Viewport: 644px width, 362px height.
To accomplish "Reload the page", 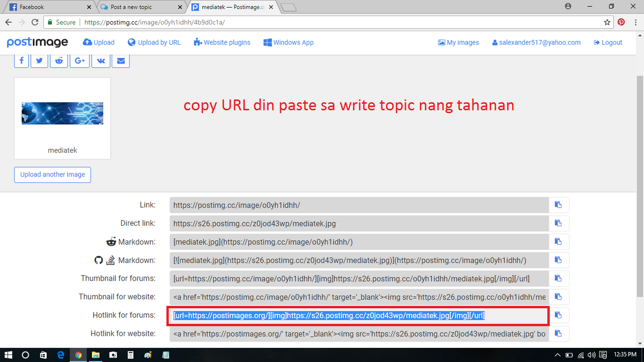I will click(35, 22).
